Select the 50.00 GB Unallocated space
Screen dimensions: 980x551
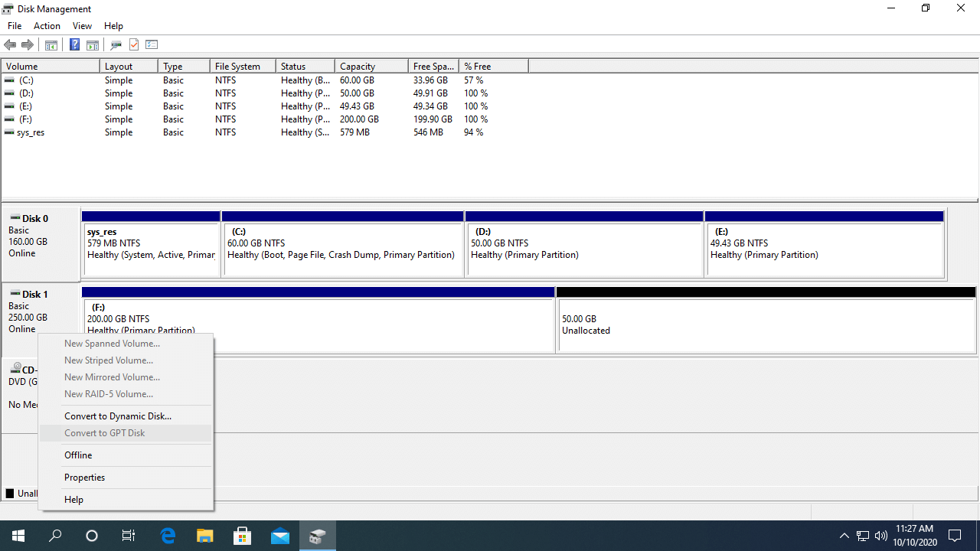[766, 325]
